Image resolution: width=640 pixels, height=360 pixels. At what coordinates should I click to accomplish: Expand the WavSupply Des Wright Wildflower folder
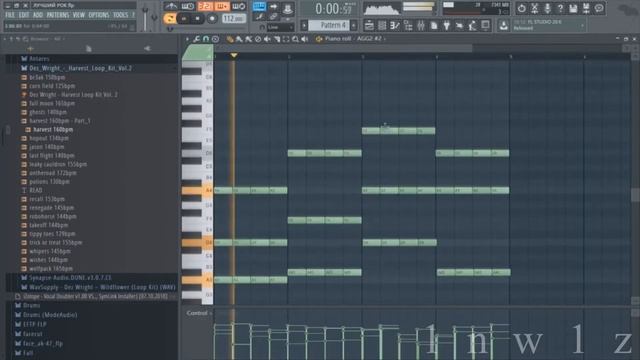click(102, 287)
